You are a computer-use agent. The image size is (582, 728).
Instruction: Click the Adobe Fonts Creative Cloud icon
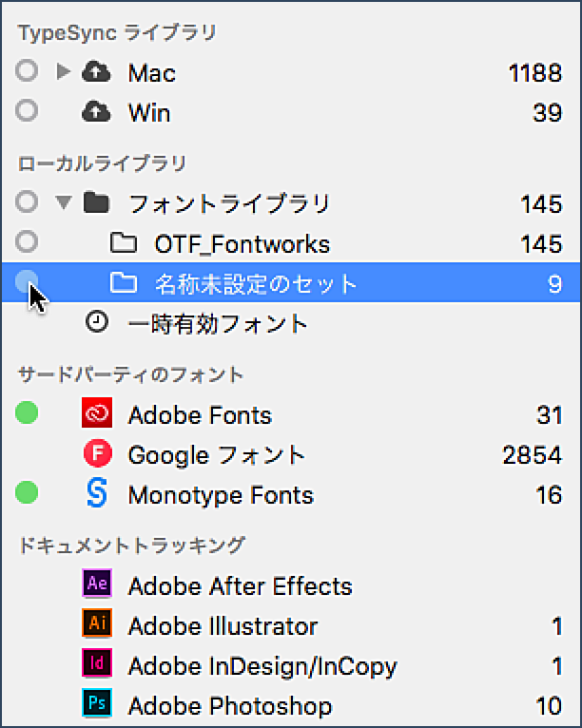pos(97,412)
